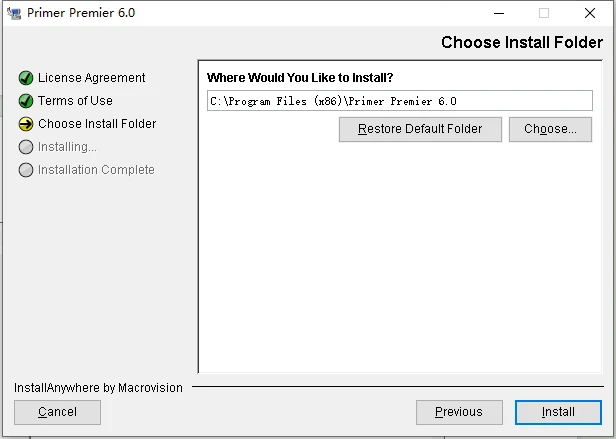This screenshot has height=439, width=616.
Task: Go back with the Previous button
Action: pyautogui.click(x=458, y=412)
